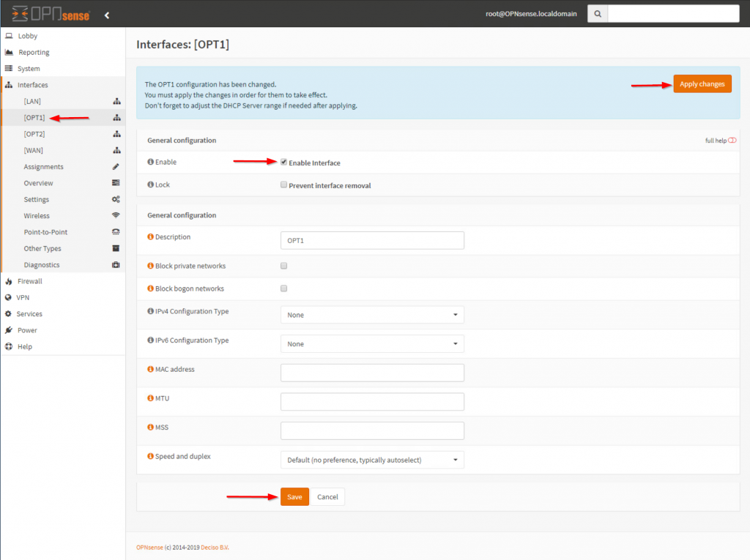Image resolution: width=750 pixels, height=560 pixels.
Task: Click the info icon next to MTU
Action: 151,398
